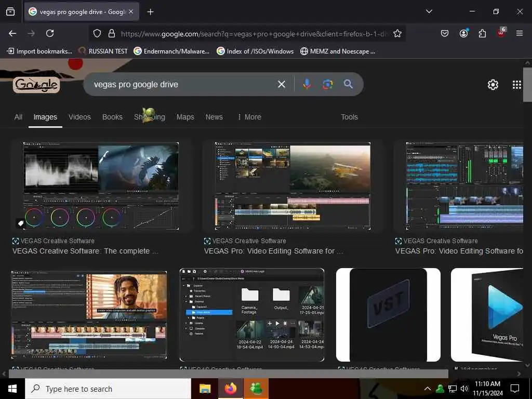Go back to previous page in Firefox
This screenshot has height=399, width=532.
[12, 33]
